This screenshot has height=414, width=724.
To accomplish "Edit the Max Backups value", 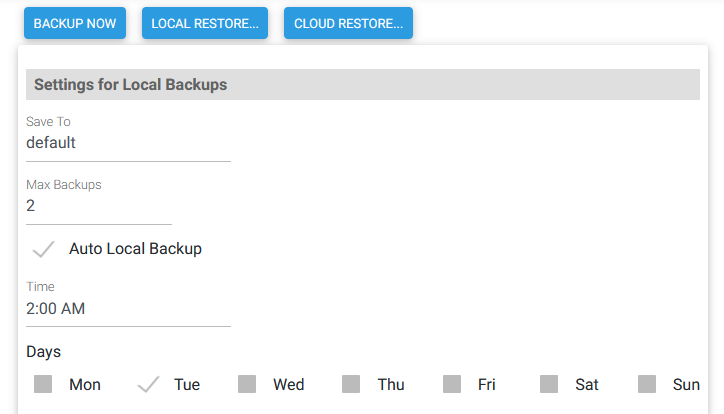I will (x=98, y=206).
